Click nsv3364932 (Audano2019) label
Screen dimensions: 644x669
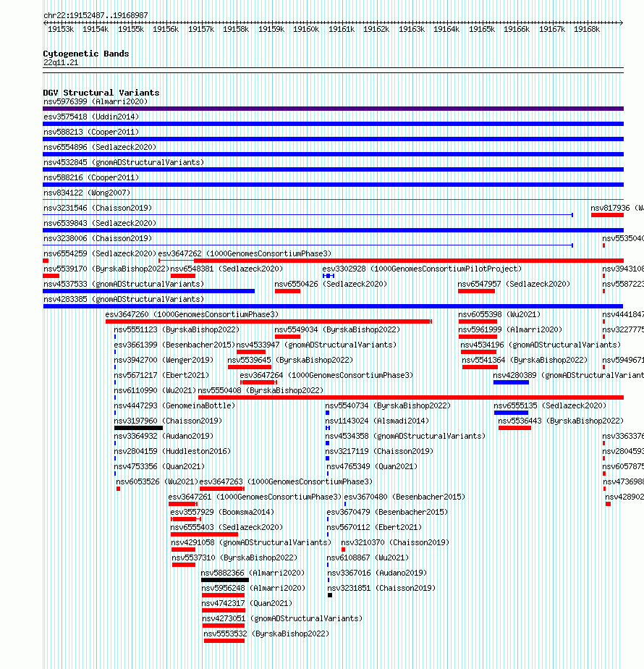coord(164,436)
